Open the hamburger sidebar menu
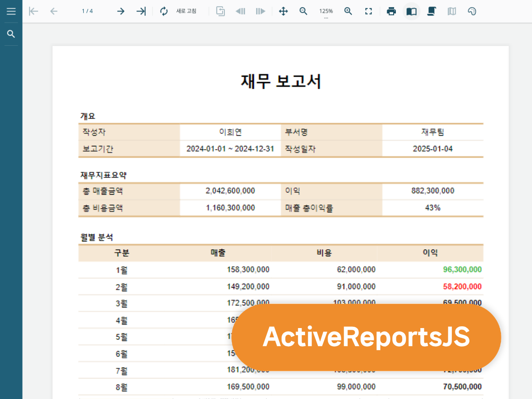 11,11
